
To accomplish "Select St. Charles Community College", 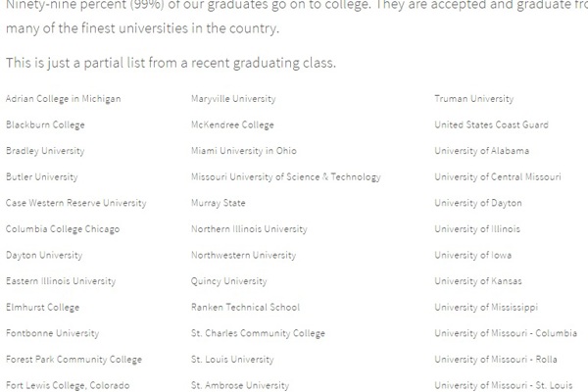I will click(x=258, y=333).
